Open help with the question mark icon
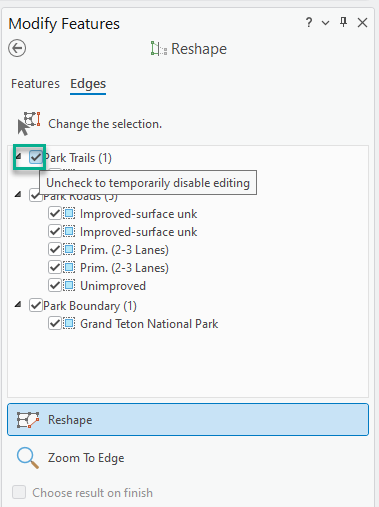379x507 pixels. (x=309, y=23)
